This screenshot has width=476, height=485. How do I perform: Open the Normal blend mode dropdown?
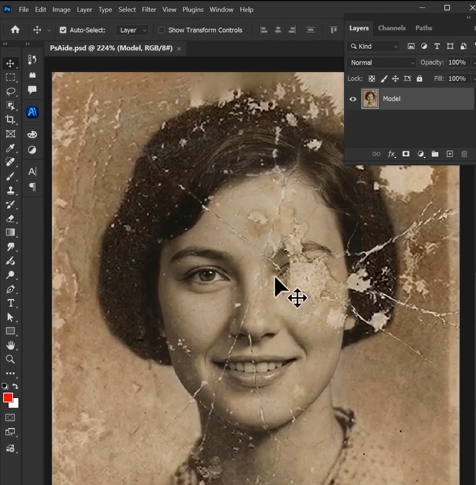click(382, 62)
